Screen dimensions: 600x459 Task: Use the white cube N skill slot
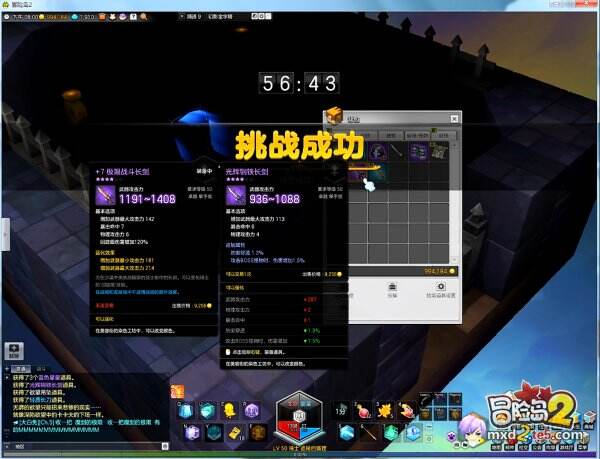tap(192, 432)
